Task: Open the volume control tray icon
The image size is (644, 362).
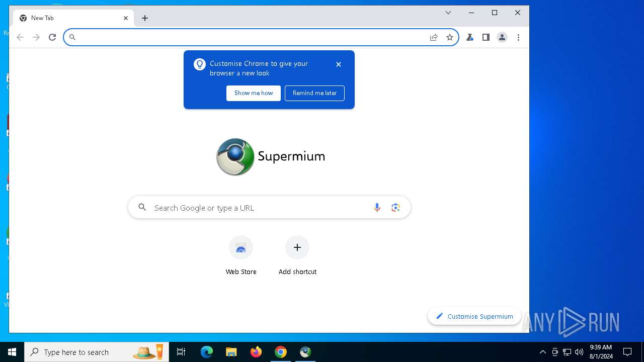Action: (579, 352)
